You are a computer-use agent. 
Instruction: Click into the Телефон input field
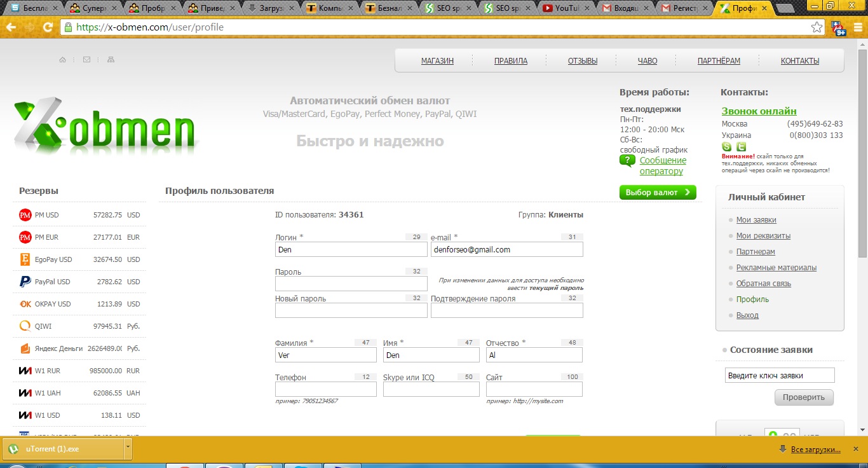(x=325, y=389)
